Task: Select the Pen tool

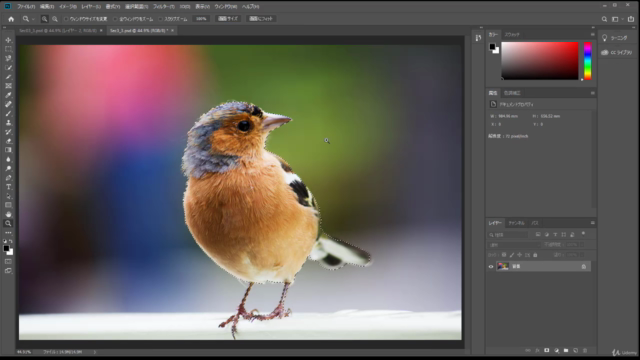Action: 8,178
